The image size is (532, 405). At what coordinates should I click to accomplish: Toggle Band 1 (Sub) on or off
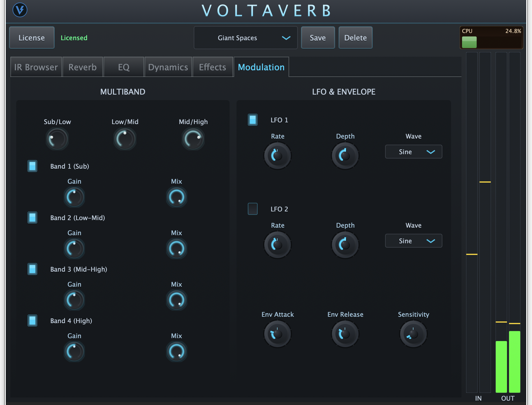(x=32, y=166)
